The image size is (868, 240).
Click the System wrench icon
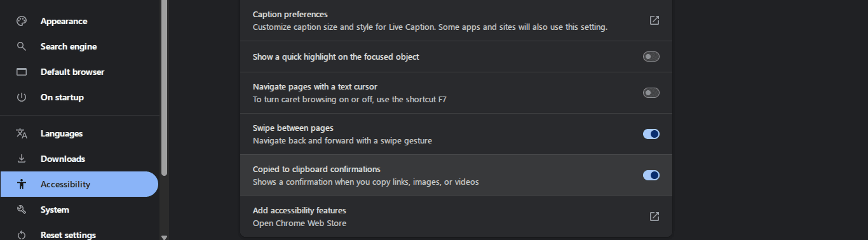[x=22, y=210]
